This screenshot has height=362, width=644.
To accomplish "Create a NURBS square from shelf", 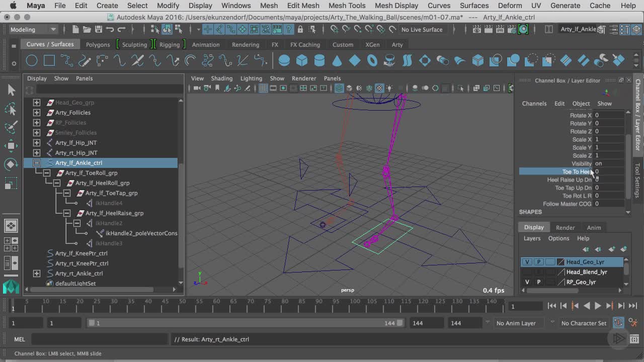I will coord(49,61).
